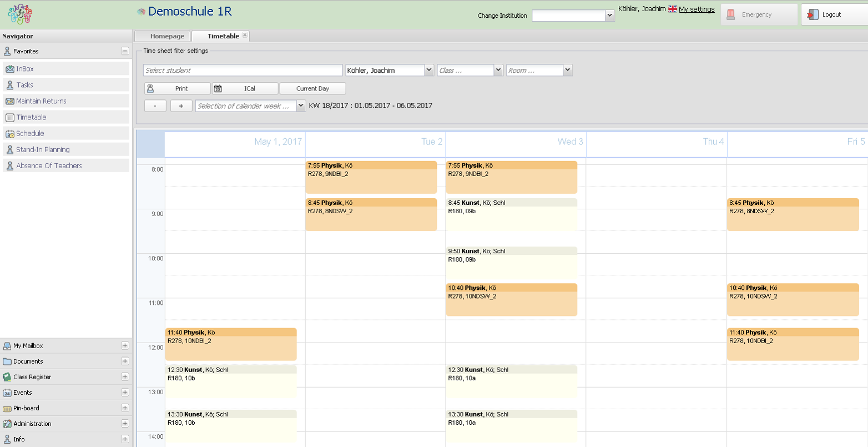The width and height of the screenshot is (868, 447).
Task: Click the UK flag language icon
Action: (672, 9)
